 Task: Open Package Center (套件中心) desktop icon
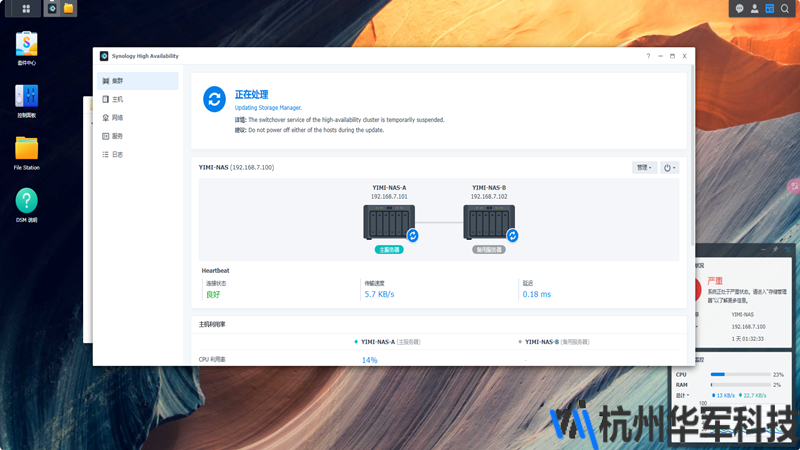[26, 44]
